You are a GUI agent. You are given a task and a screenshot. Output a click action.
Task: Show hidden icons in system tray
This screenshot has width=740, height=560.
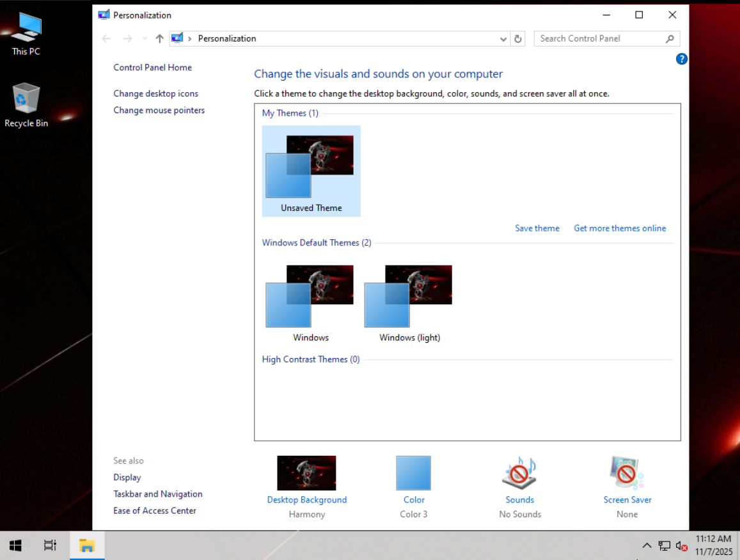tap(647, 545)
